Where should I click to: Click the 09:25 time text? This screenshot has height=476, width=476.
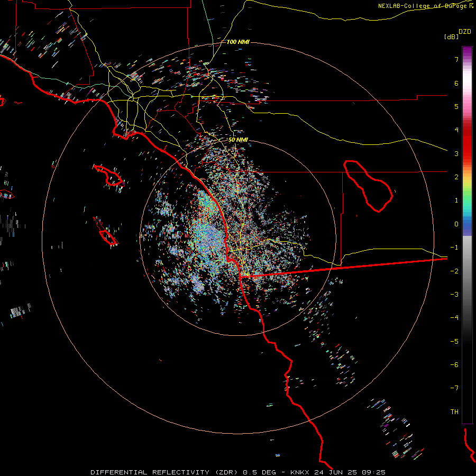[374, 472]
